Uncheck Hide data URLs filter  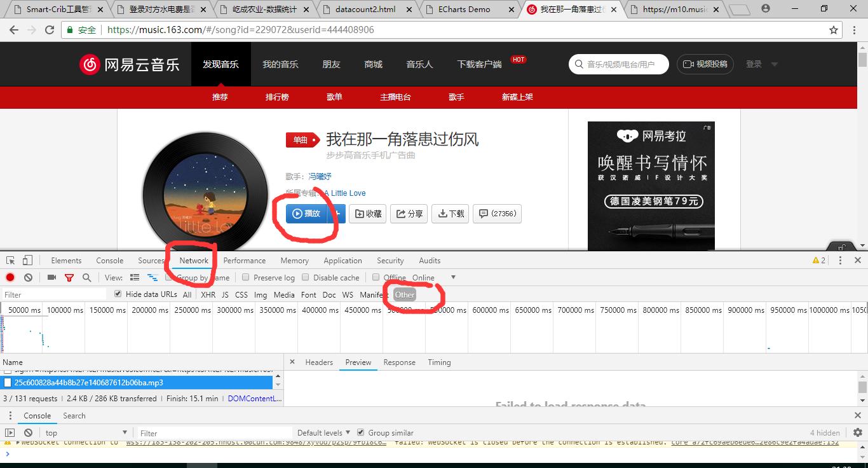pyautogui.click(x=118, y=294)
